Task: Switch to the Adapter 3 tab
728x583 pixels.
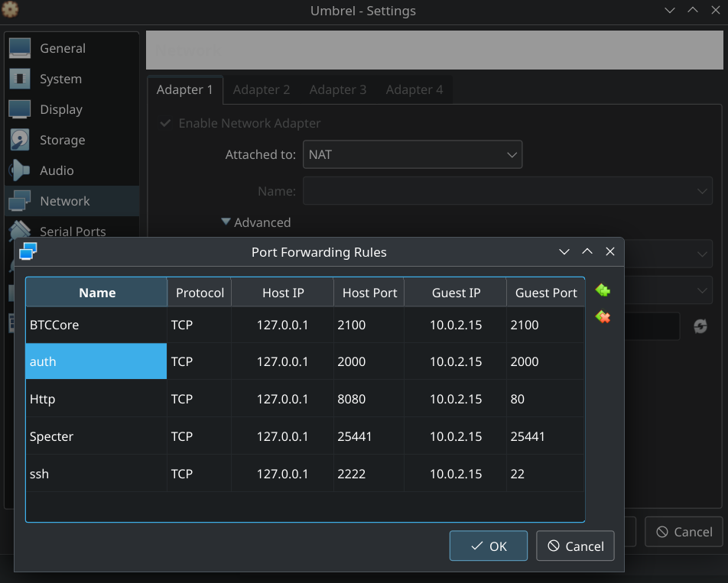Action: click(x=338, y=89)
